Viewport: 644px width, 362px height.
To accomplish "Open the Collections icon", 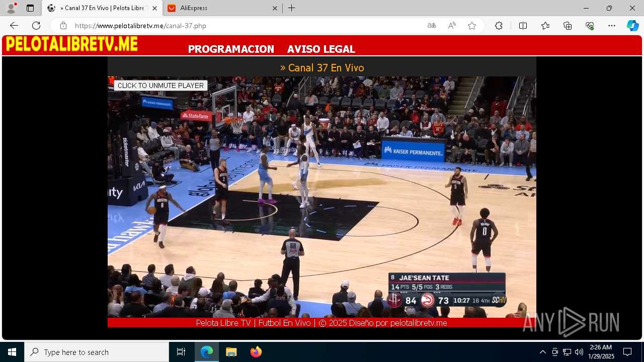I will pos(568,26).
